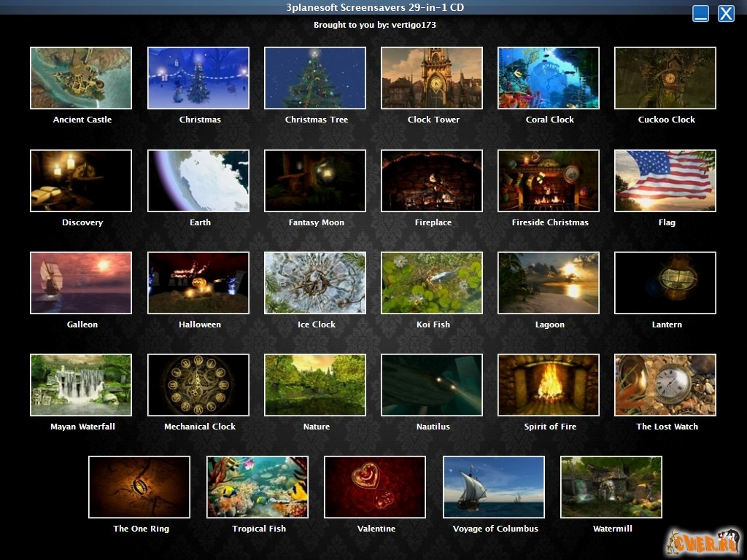Click the Fireplace screensaver image
Viewport: 747px width, 560px height.
431,181
